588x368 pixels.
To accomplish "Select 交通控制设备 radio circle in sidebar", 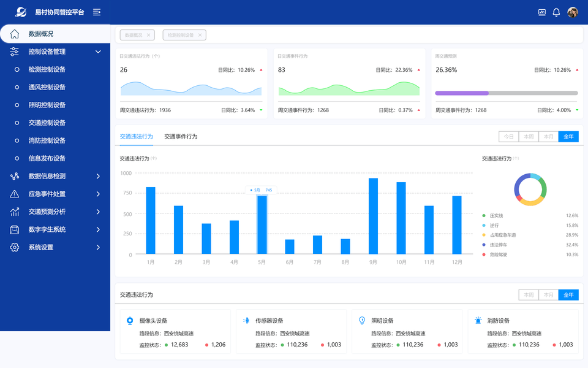I will [x=17, y=123].
